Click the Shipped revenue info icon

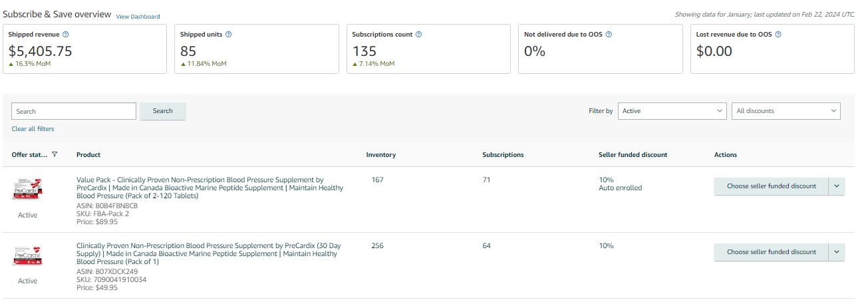click(65, 35)
